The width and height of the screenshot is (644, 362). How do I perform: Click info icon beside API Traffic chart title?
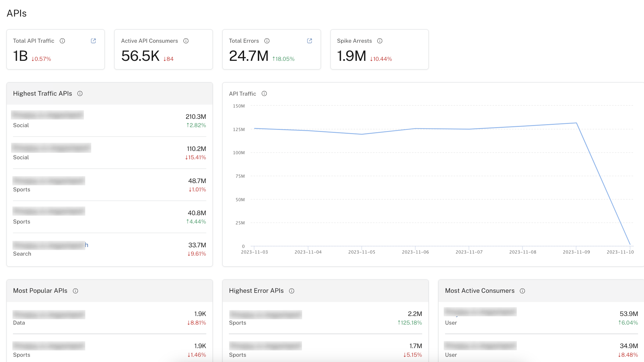pyautogui.click(x=264, y=94)
